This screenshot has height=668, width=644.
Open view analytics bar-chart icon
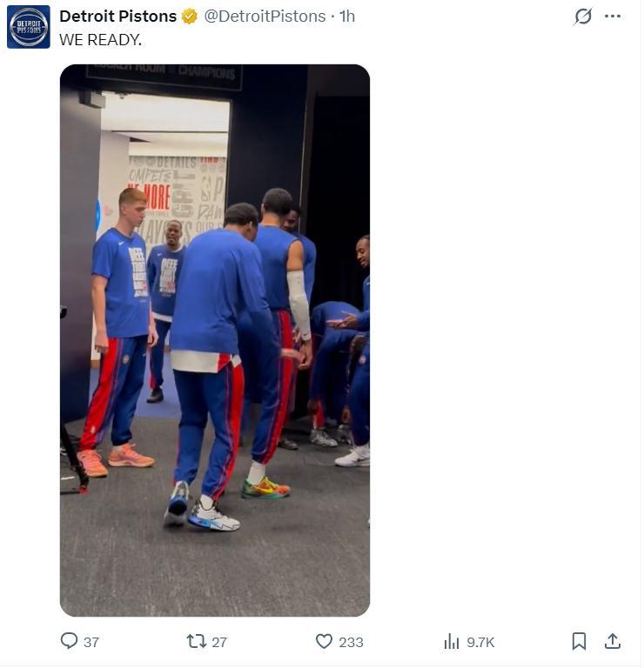tap(452, 642)
